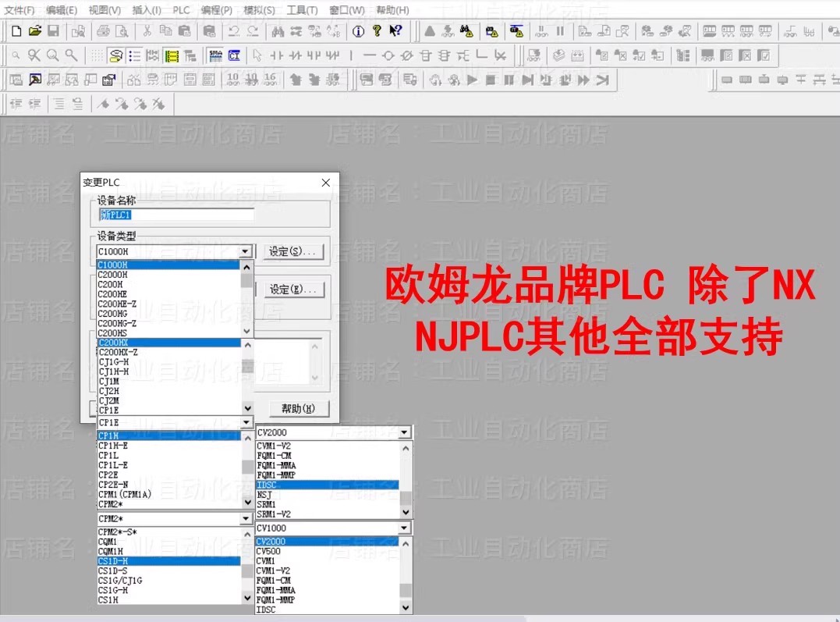Toggle the grid dots display icon
This screenshot has height=622, width=840.
[97, 55]
